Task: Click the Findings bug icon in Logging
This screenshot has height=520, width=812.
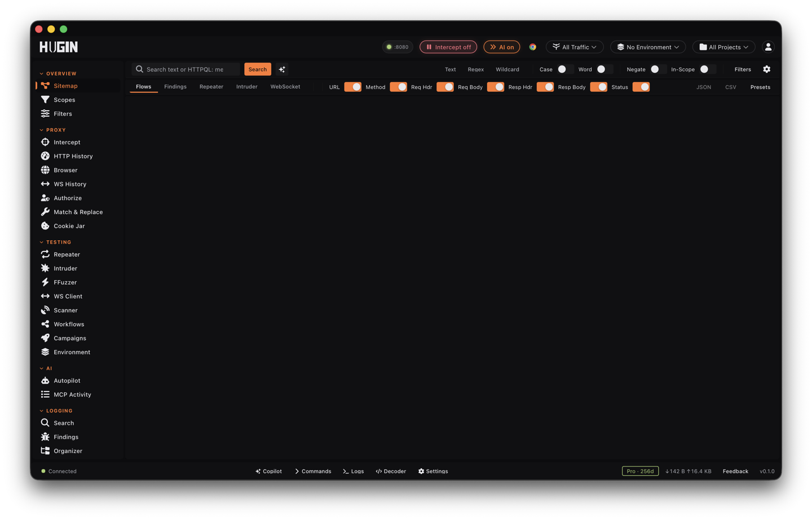Action: click(45, 437)
